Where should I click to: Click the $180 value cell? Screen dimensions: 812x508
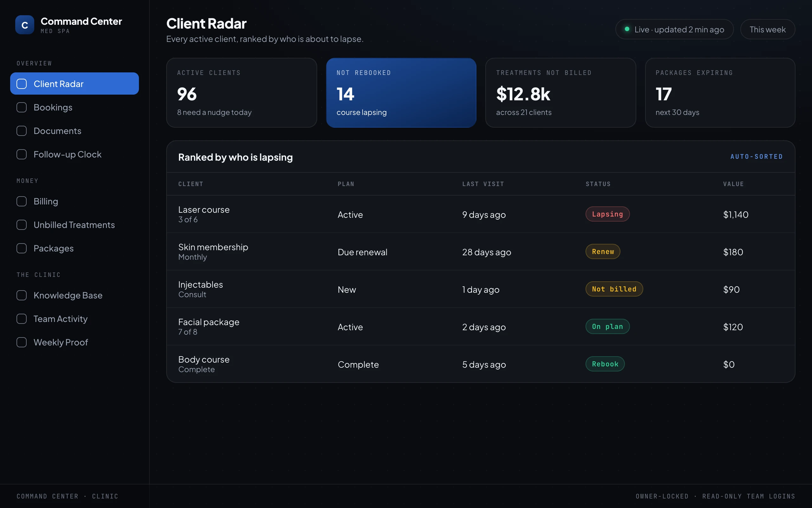click(733, 252)
